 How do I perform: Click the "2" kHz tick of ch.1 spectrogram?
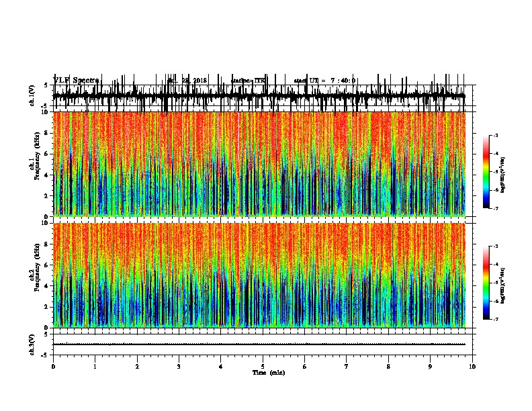pyautogui.click(x=46, y=196)
